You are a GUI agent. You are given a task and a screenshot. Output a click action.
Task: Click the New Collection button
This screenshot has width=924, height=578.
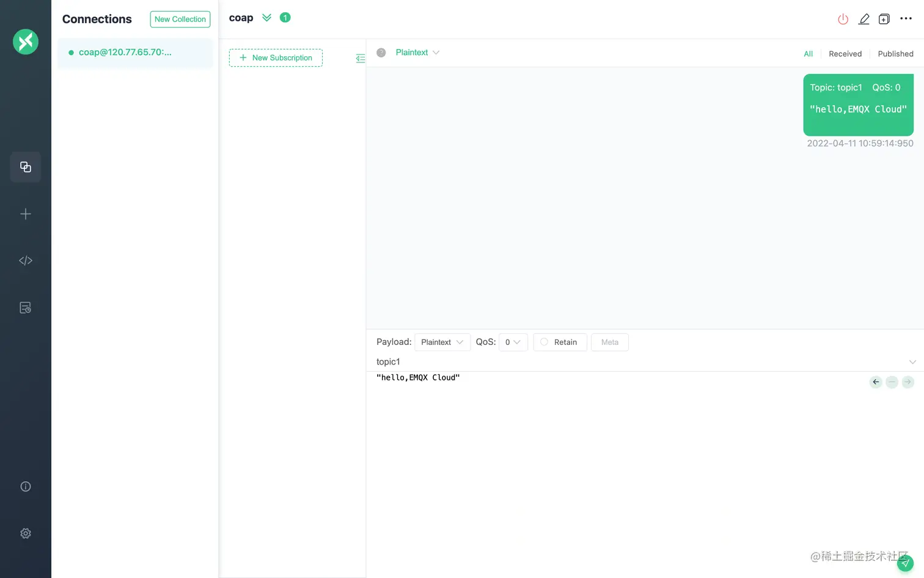[x=180, y=19]
